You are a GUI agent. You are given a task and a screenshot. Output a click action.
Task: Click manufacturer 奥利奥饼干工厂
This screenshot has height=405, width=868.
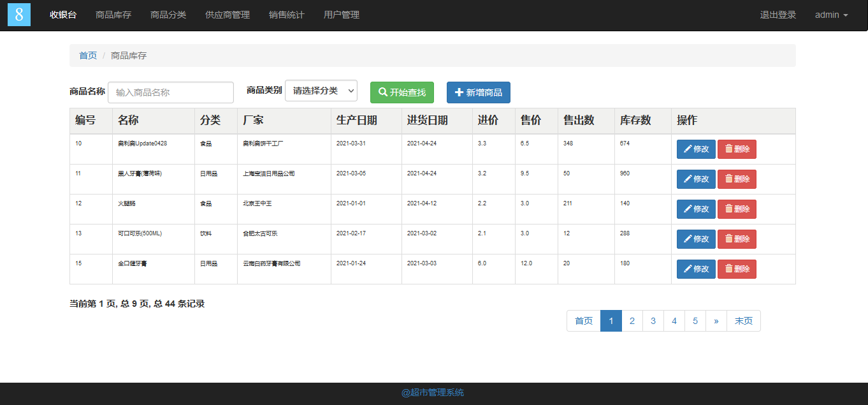[x=263, y=144]
